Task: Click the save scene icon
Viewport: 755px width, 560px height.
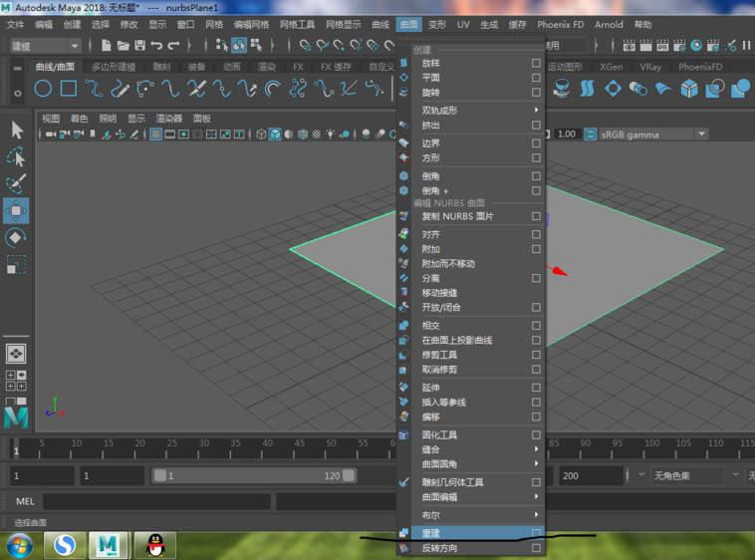Action: (x=140, y=46)
